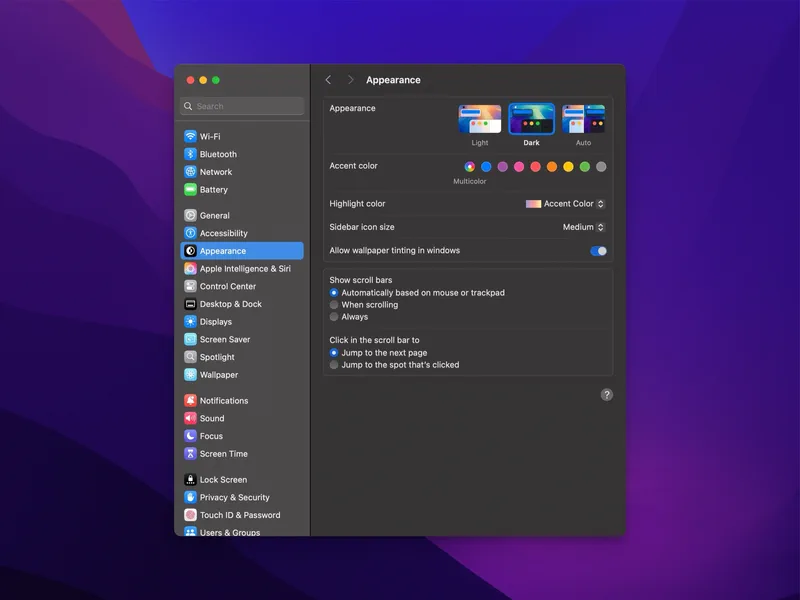The width and height of the screenshot is (800, 600).
Task: Select When scrolling radio option
Action: pos(334,305)
